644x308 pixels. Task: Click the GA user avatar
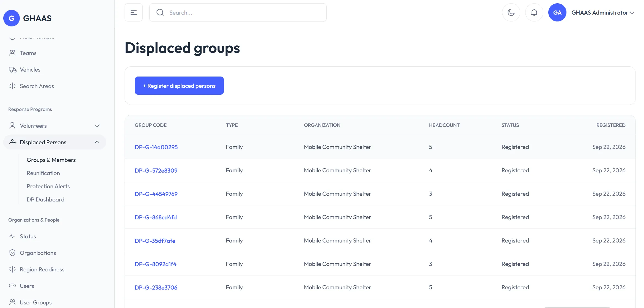pyautogui.click(x=557, y=12)
